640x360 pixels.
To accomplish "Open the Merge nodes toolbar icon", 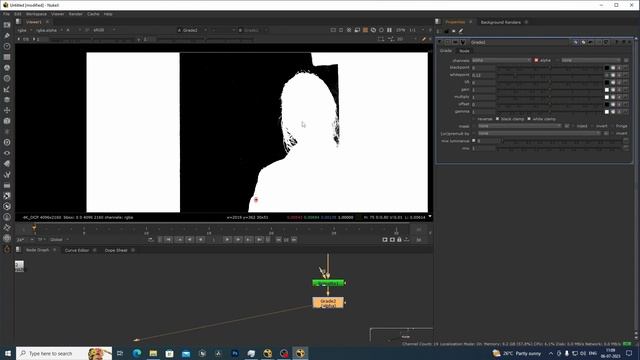I will (7, 100).
